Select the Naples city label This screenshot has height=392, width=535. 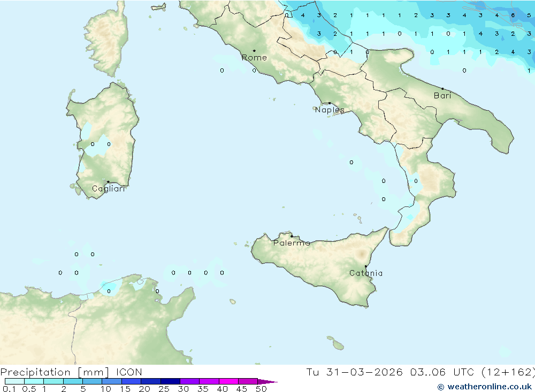click(330, 110)
